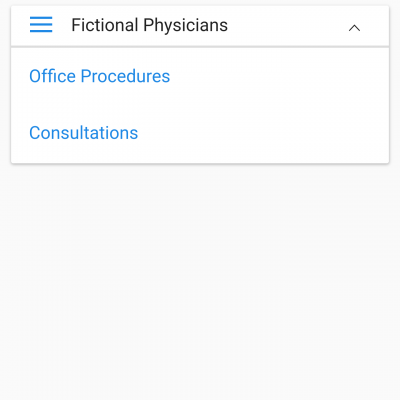Tap the three-line navigation icon
Image resolution: width=400 pixels, height=400 pixels.
point(41,25)
